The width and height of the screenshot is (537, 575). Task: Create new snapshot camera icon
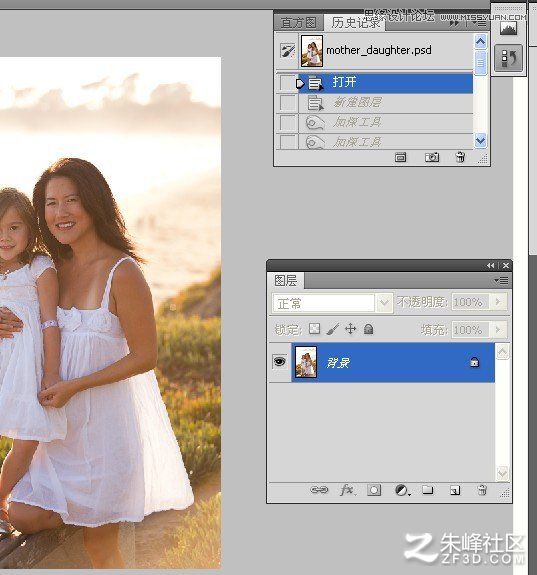[x=432, y=157]
